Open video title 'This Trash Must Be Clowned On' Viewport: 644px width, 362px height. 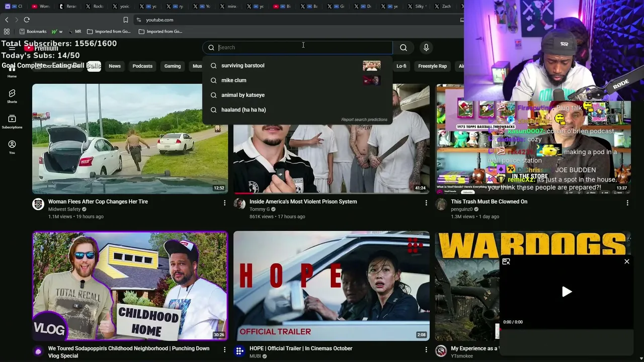489,202
